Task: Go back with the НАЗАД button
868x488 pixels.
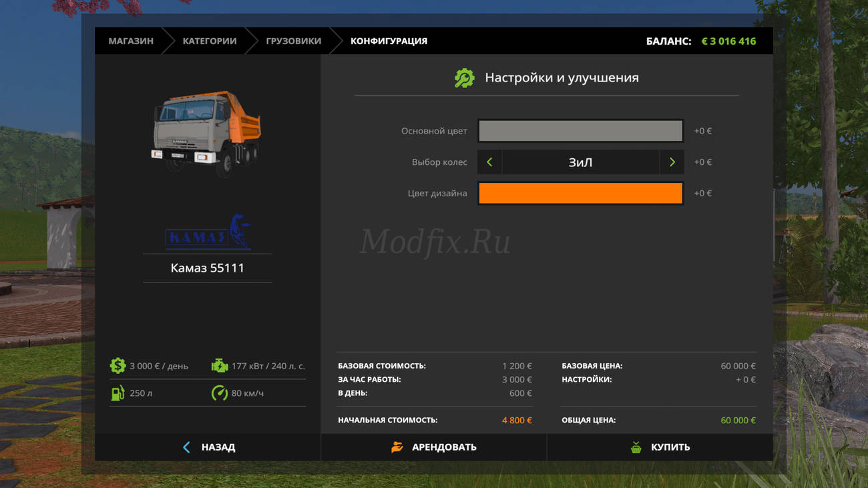Action: coord(208,447)
